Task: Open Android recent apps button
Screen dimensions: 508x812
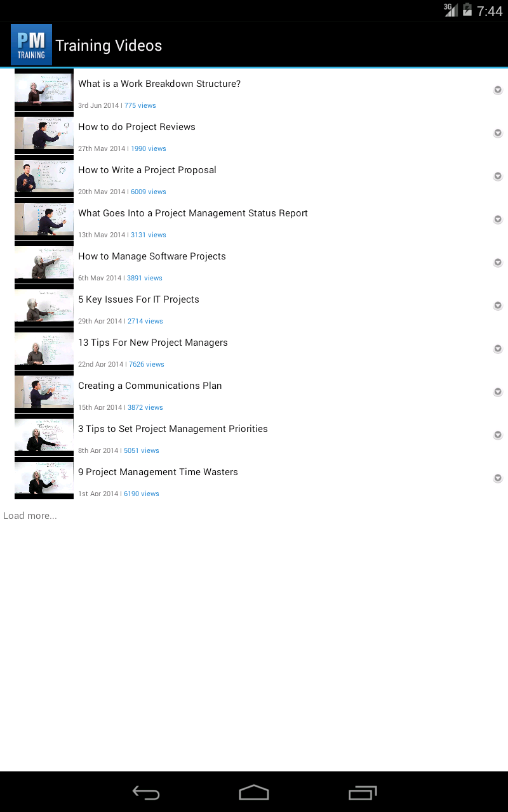Action: [x=363, y=792]
